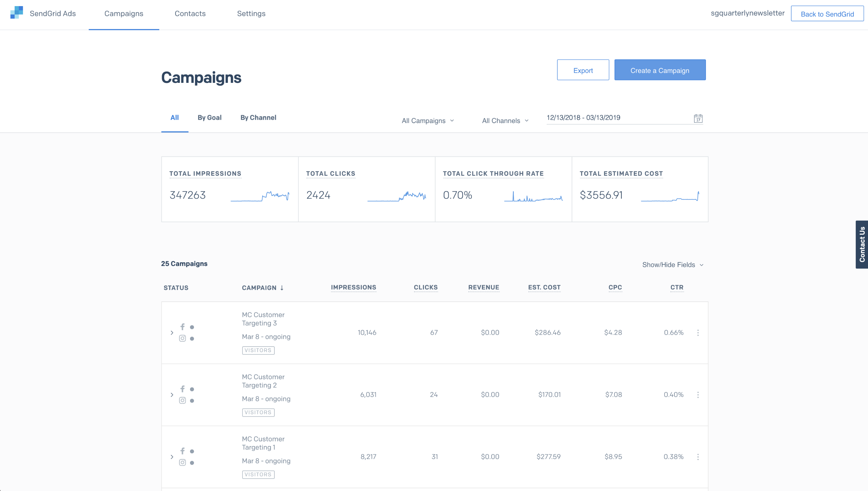Click the 25 Campaigns count label

click(184, 264)
